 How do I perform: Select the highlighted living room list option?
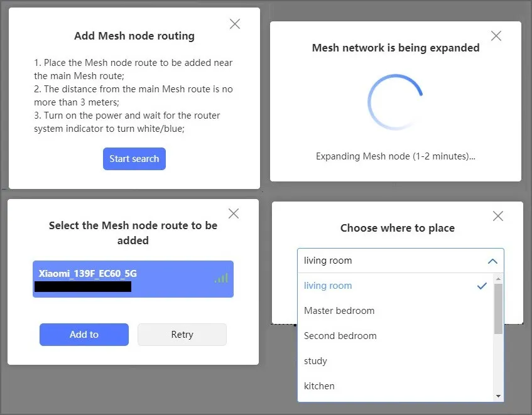(328, 286)
